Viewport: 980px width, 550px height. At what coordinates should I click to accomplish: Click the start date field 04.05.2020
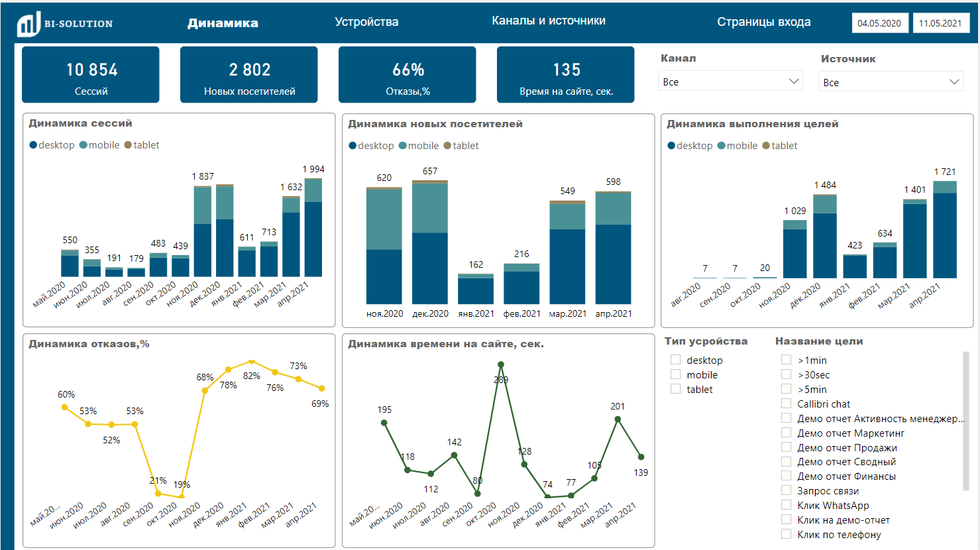880,23
